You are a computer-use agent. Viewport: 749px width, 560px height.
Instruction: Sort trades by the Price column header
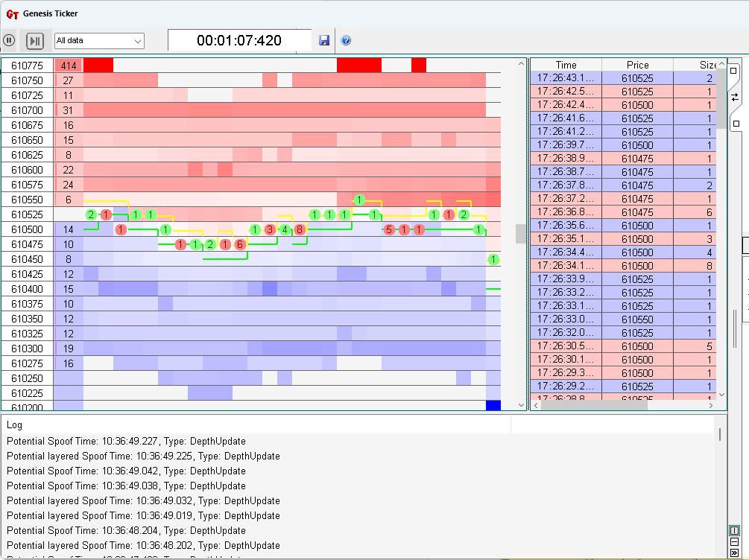637,65
